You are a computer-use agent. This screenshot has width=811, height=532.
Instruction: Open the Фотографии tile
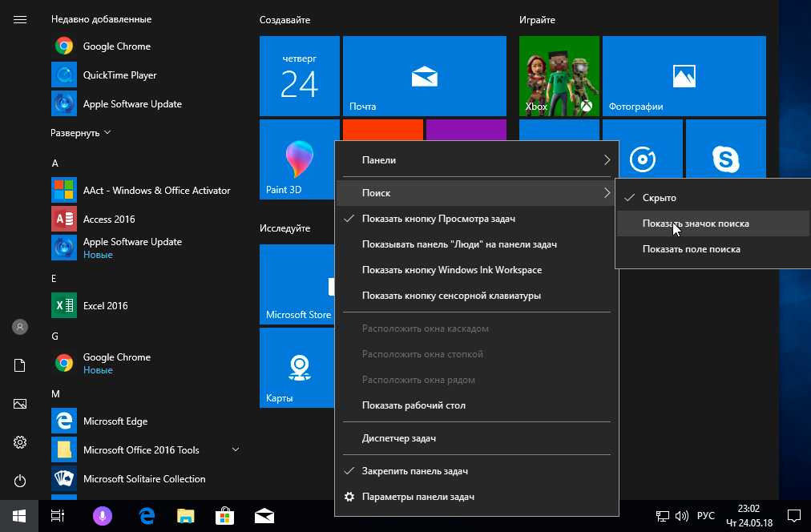pyautogui.click(x=684, y=76)
